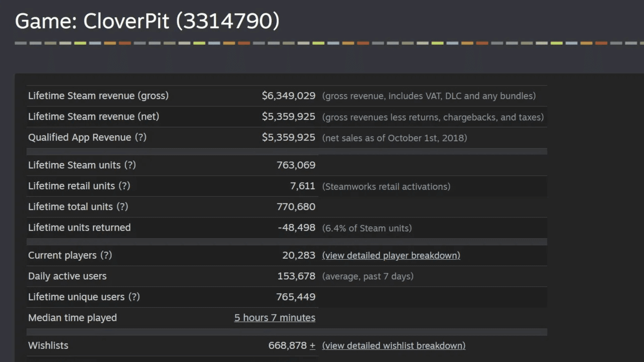Click the Lifetime Steam units value 763,069

click(x=296, y=165)
